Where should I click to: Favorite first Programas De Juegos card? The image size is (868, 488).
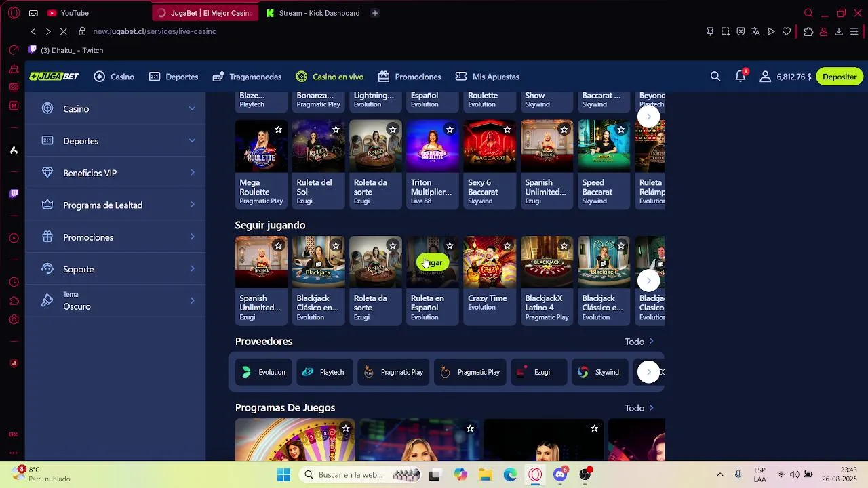pyautogui.click(x=346, y=428)
